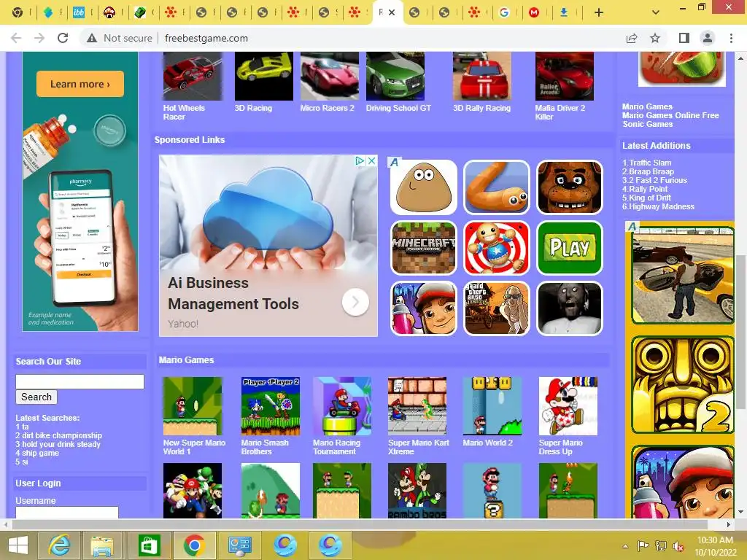747x560 pixels.
Task: Open Mario Smash Brothers game link
Action: point(265,447)
